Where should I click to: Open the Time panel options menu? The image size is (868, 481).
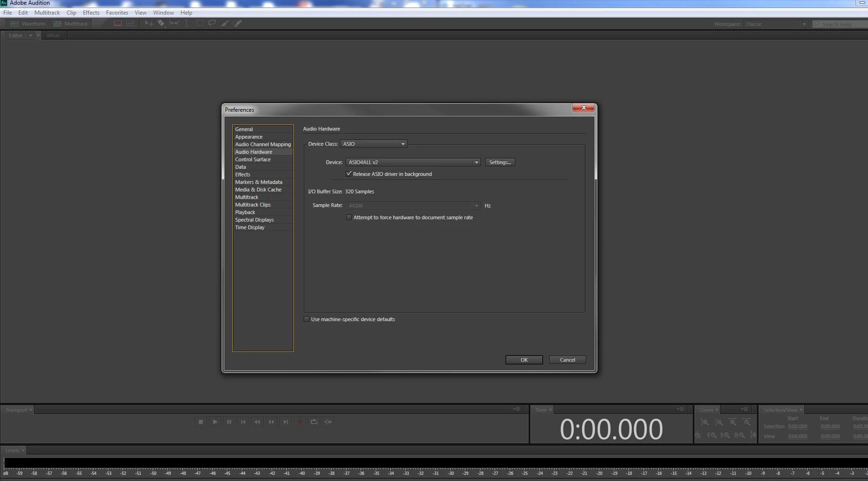click(680, 409)
